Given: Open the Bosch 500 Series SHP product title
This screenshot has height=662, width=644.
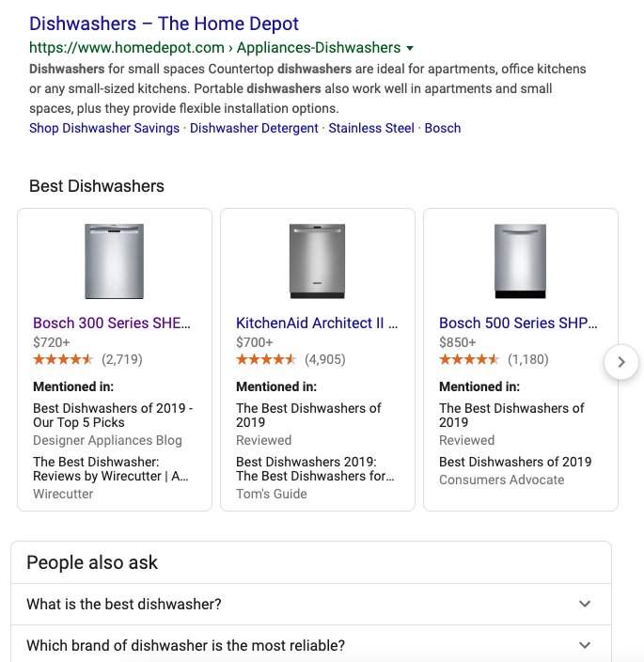Looking at the screenshot, I should [518, 323].
